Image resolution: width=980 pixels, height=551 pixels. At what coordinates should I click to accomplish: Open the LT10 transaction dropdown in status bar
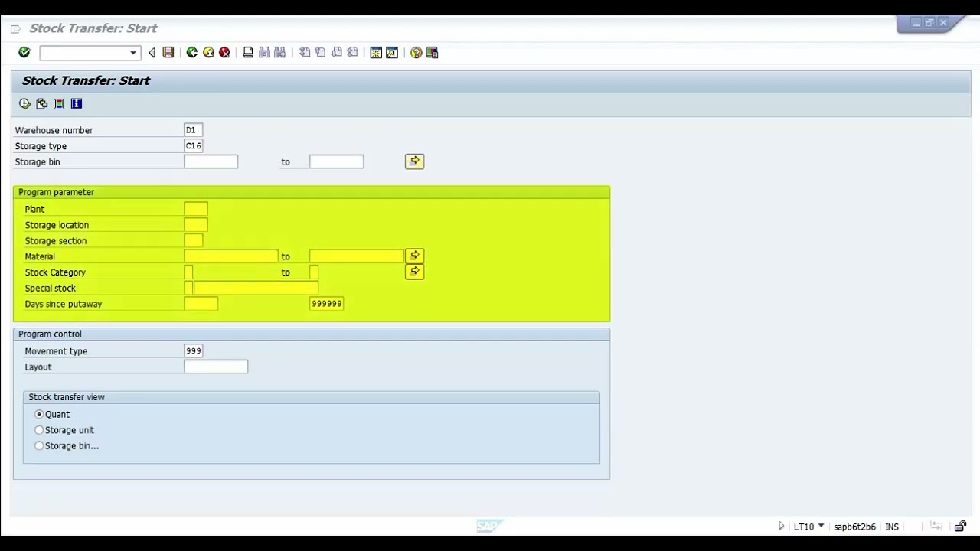click(821, 526)
